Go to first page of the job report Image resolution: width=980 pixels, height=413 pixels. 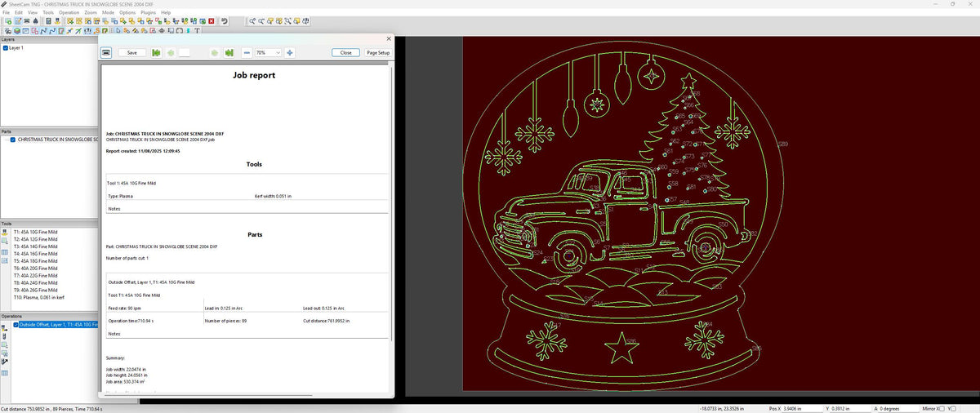(x=155, y=52)
